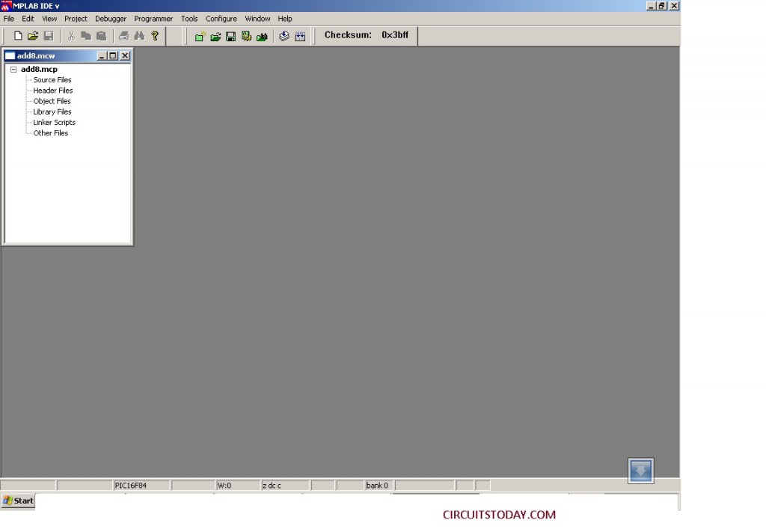Open an existing project
Image resolution: width=766 pixels, height=532 pixels.
coord(215,35)
